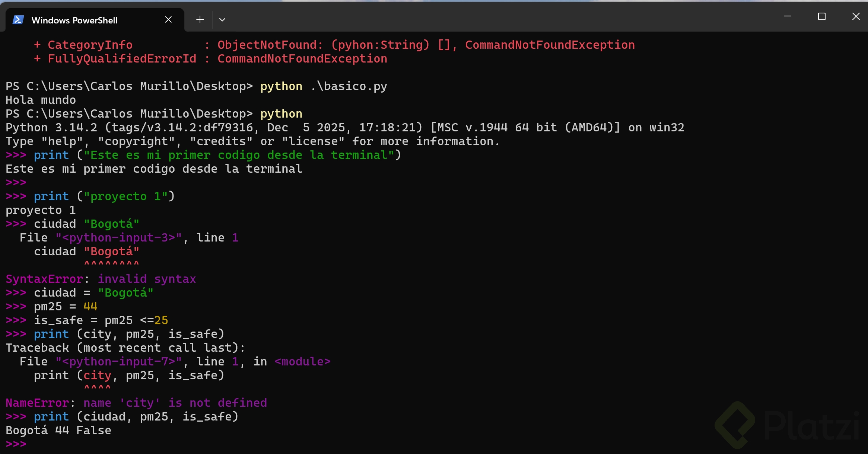This screenshot has height=454, width=868.
Task: Click the <python-input-7> file reference
Action: [119, 362]
